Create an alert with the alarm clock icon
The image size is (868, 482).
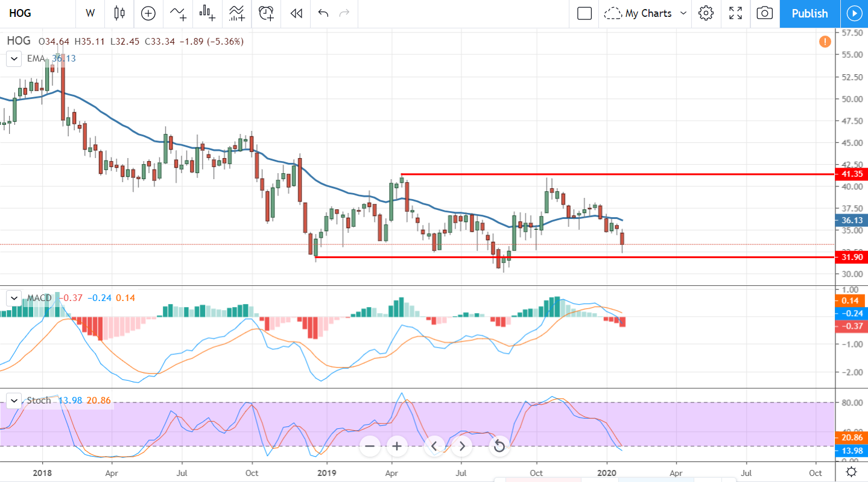(266, 13)
